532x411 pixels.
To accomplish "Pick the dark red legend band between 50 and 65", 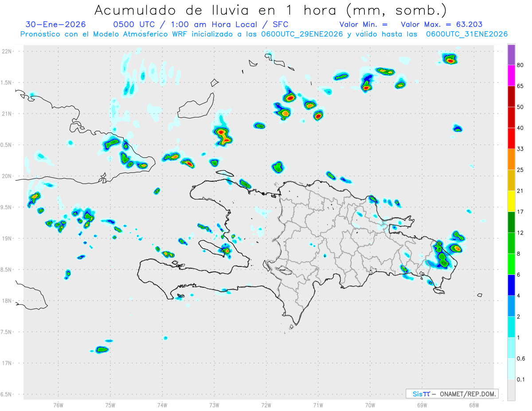I will 511,97.
